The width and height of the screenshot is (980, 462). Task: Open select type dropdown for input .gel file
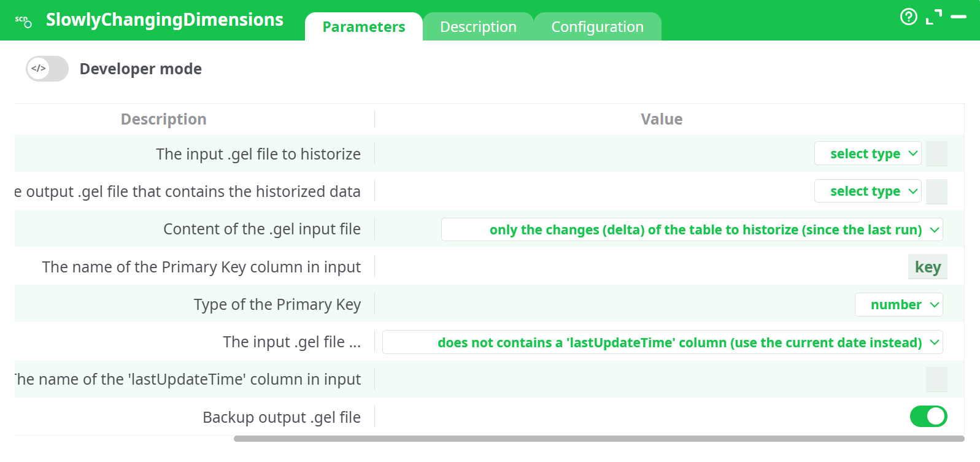868,153
